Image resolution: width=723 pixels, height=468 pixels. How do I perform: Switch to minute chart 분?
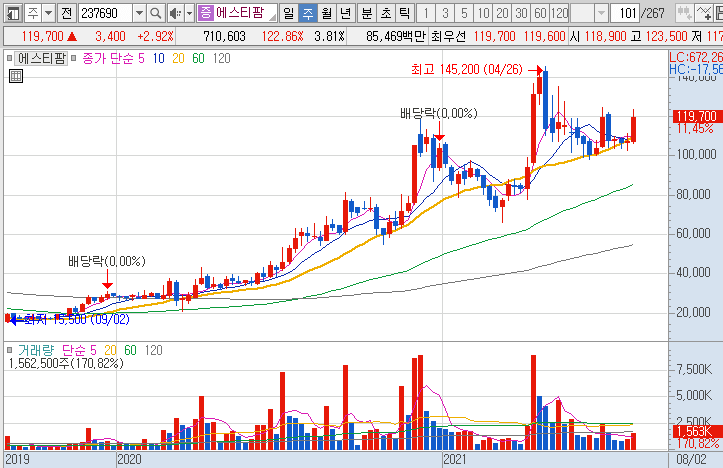click(367, 13)
